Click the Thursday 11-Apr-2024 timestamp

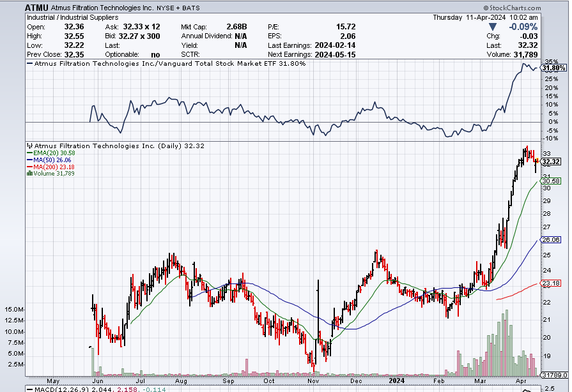(x=485, y=17)
